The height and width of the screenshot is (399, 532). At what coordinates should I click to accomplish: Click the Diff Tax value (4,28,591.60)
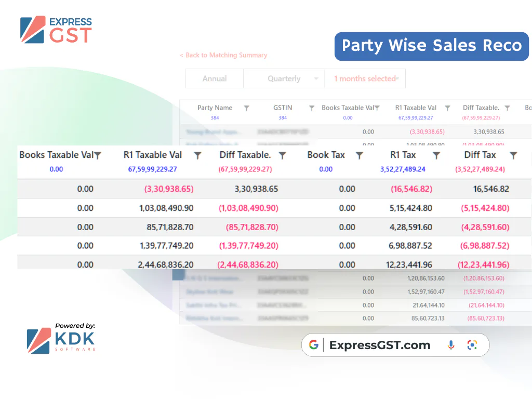[x=485, y=227]
